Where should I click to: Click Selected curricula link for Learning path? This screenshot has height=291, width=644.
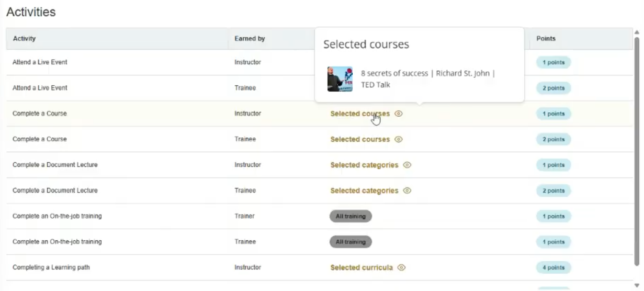tap(361, 267)
